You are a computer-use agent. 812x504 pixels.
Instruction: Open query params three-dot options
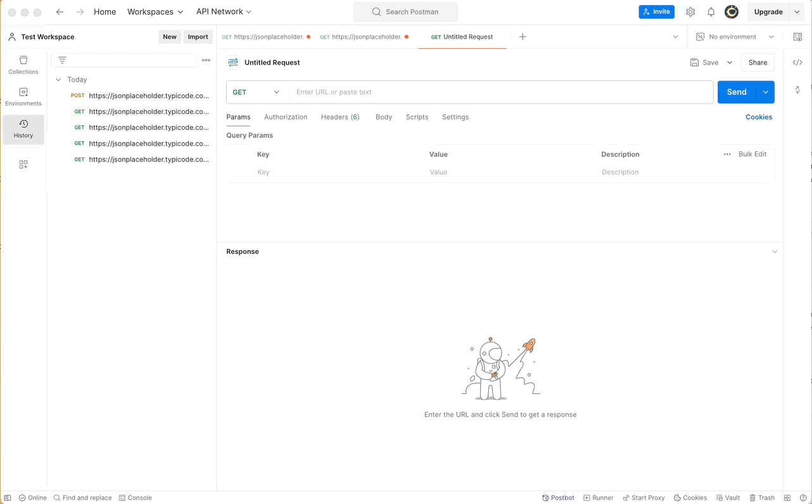coord(727,154)
